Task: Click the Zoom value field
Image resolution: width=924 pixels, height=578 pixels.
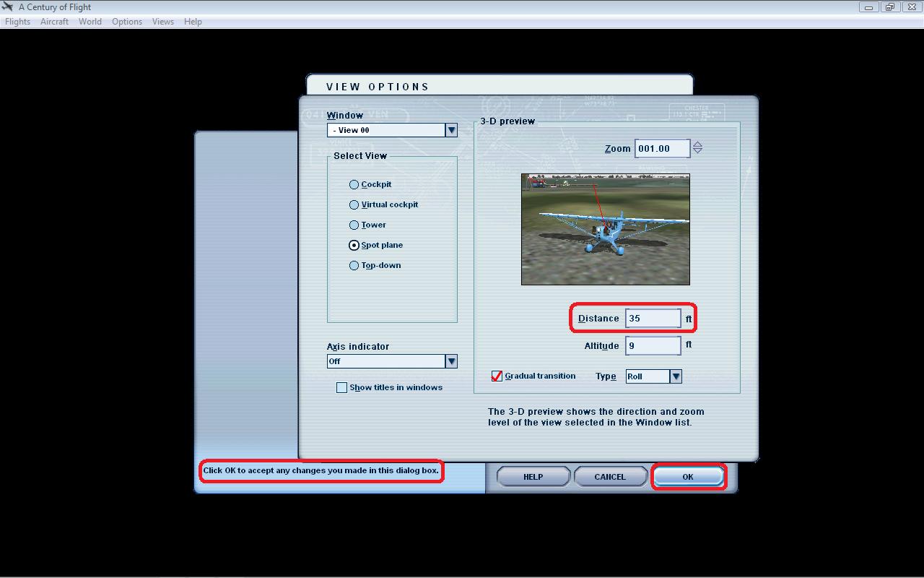Action: coord(662,149)
